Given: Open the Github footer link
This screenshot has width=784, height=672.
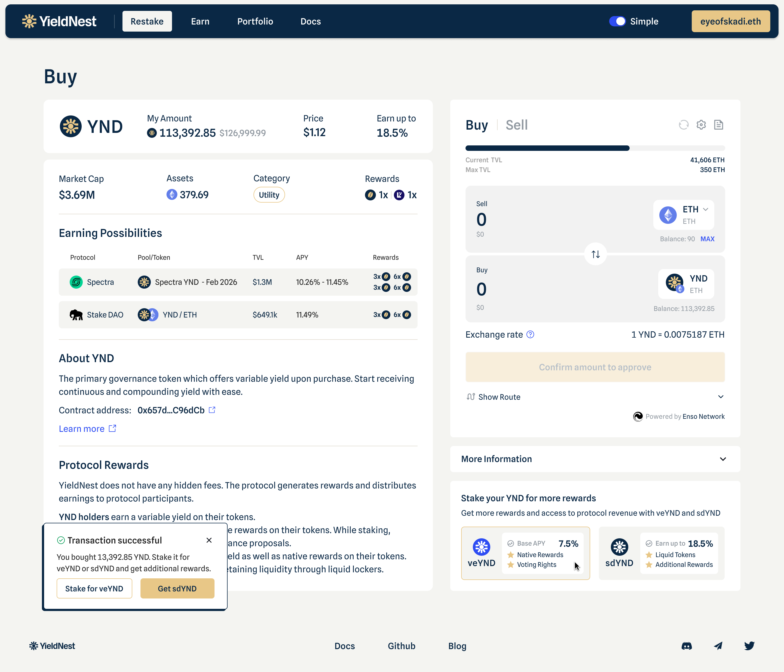Looking at the screenshot, I should click(x=402, y=646).
